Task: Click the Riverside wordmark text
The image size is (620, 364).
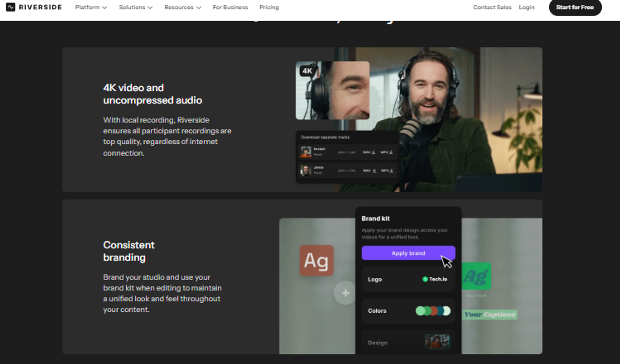Action: (40, 7)
